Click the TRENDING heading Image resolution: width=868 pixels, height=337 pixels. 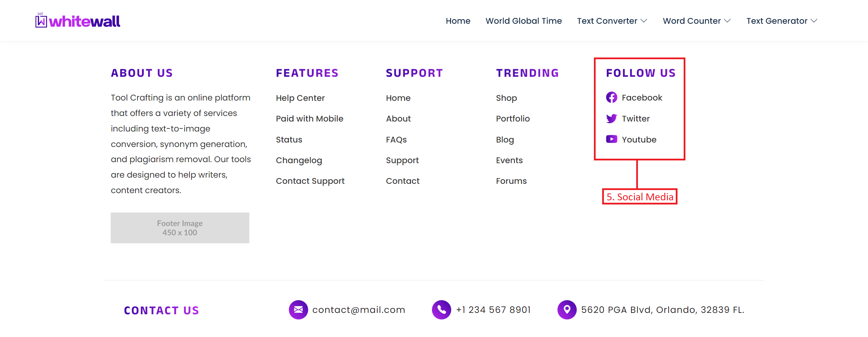pos(528,73)
